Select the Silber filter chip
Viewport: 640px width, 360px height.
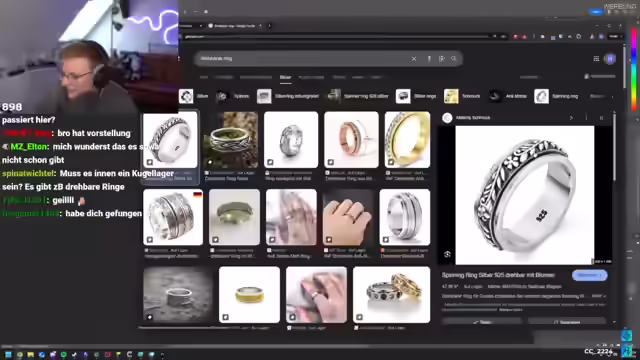point(194,96)
